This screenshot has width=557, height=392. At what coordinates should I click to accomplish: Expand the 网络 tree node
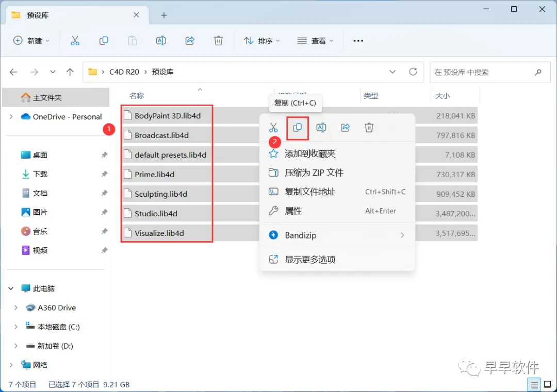[x=11, y=365]
